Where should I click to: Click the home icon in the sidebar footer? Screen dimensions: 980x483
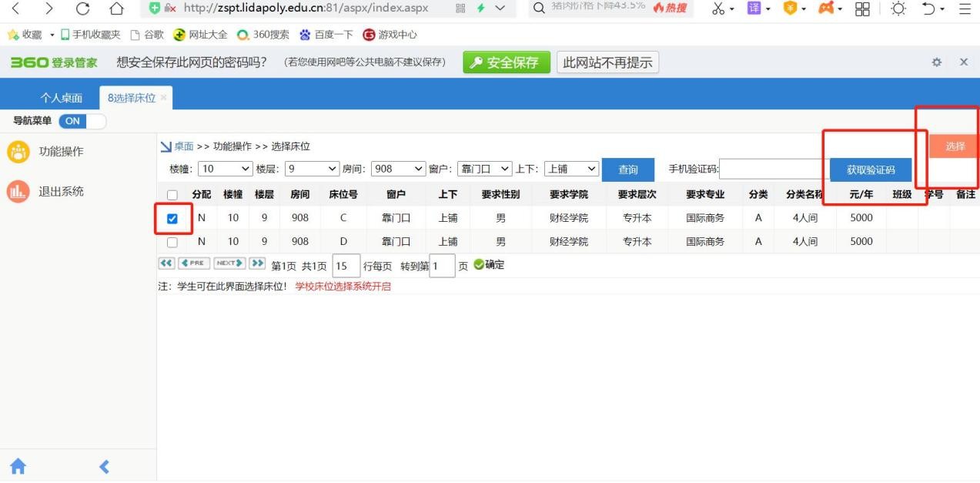pos(18,466)
